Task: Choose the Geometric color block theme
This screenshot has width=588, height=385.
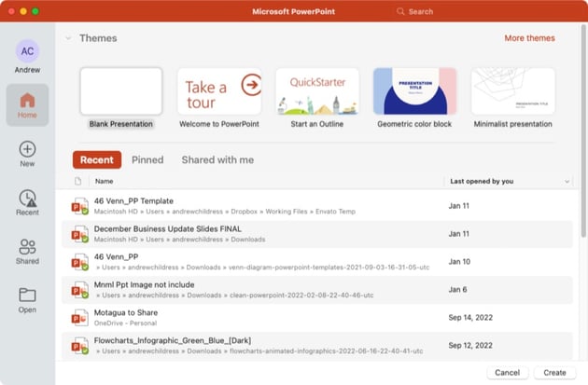Action: point(413,91)
